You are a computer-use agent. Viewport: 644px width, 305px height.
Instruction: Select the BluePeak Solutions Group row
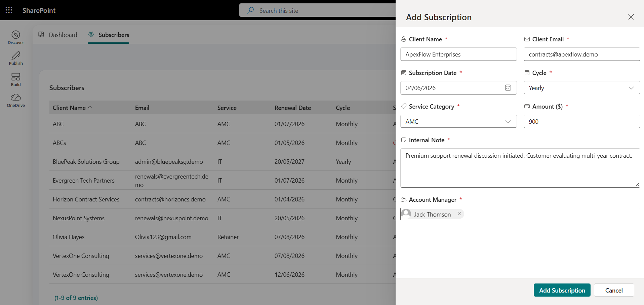223,161
